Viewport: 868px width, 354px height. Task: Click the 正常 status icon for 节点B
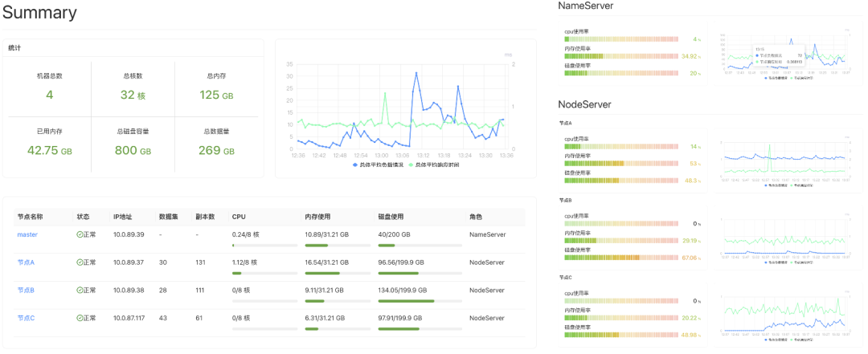point(80,290)
